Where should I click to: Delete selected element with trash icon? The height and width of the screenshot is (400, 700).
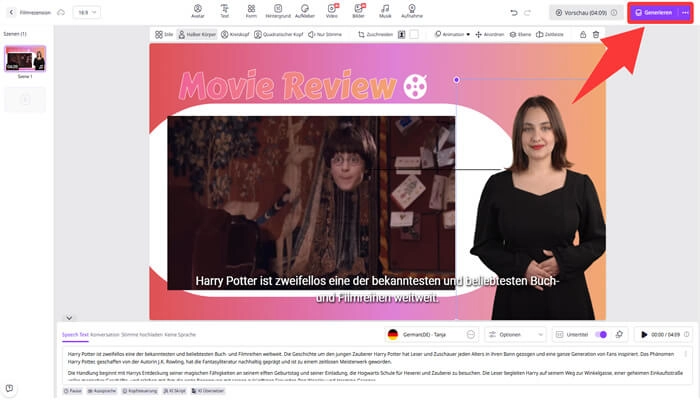pyautogui.click(x=595, y=34)
